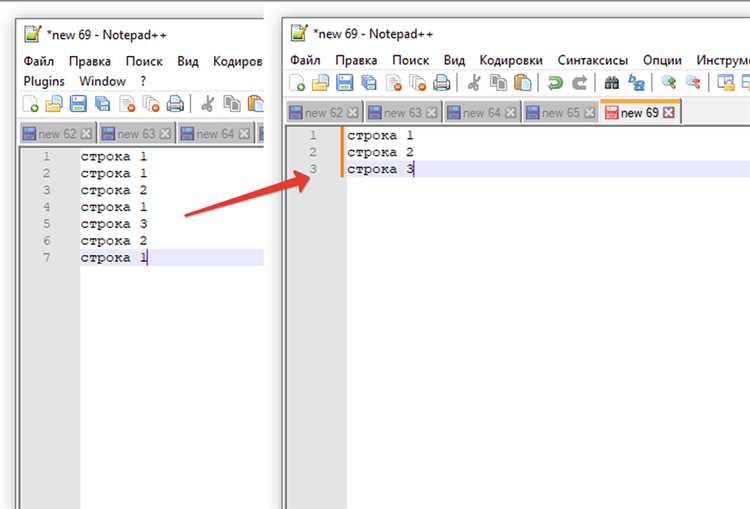
Task: Switch to new 65 tab in right window
Action: (561, 113)
